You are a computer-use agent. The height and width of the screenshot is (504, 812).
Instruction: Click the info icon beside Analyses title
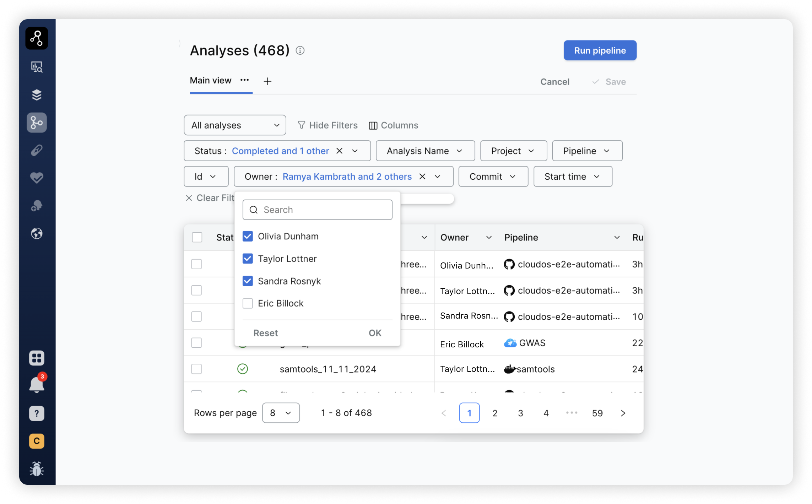300,50
